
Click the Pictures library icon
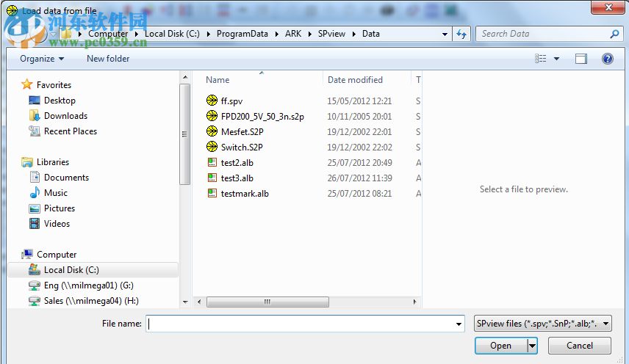[35, 208]
